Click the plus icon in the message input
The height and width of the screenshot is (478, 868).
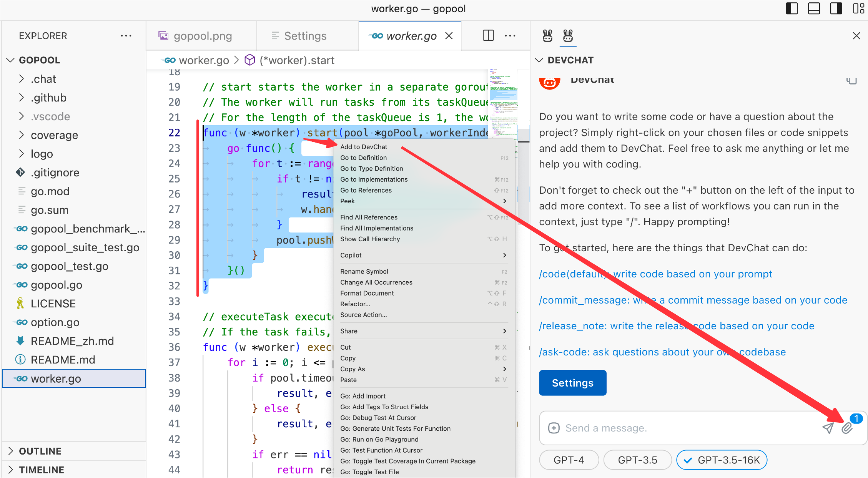[x=554, y=428]
